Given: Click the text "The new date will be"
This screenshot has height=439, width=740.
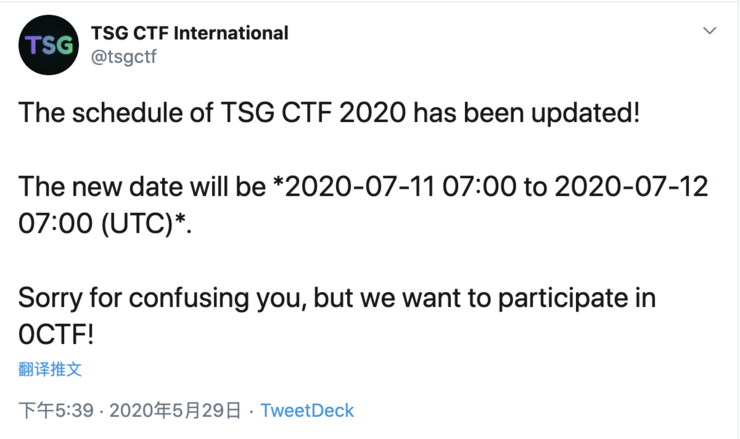Looking at the screenshot, I should click(x=141, y=187).
